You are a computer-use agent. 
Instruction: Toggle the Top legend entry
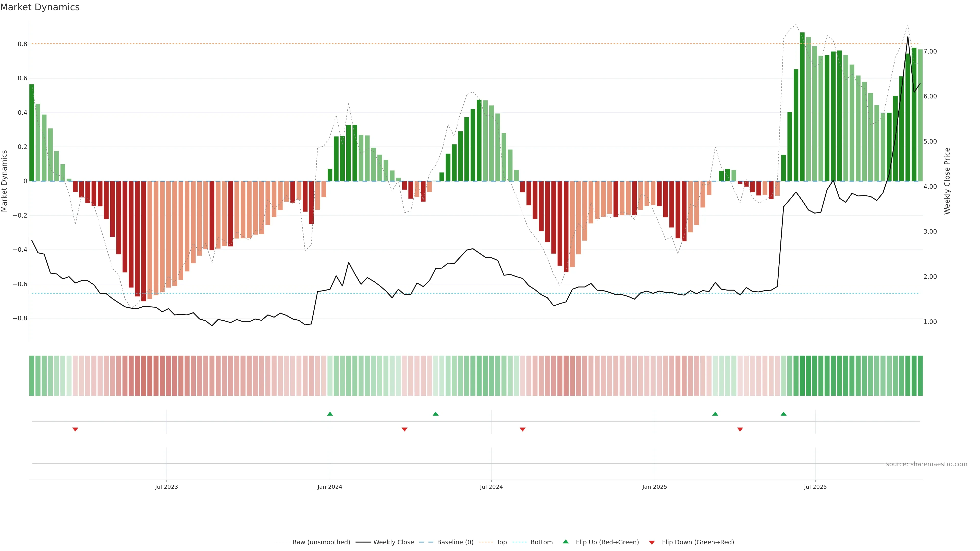[x=501, y=542]
